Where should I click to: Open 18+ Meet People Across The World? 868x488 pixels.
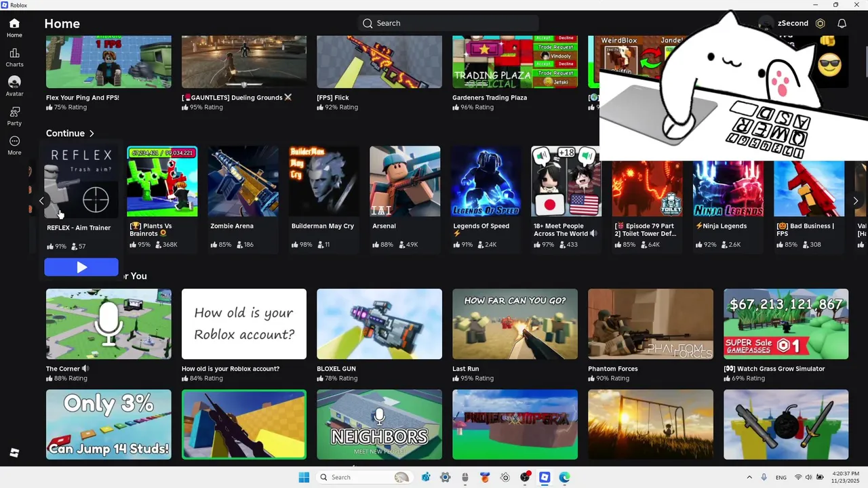(x=566, y=182)
